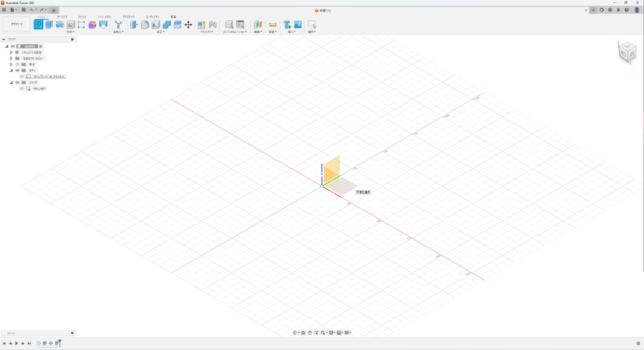Open the 自動化 dropdown menu
This screenshot has width=644, height=350.
119,32
